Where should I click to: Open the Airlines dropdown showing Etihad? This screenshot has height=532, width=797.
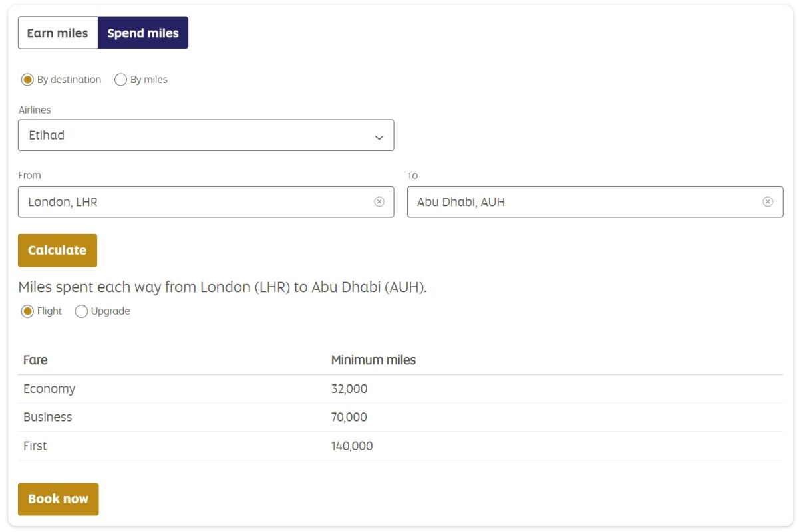click(x=206, y=135)
